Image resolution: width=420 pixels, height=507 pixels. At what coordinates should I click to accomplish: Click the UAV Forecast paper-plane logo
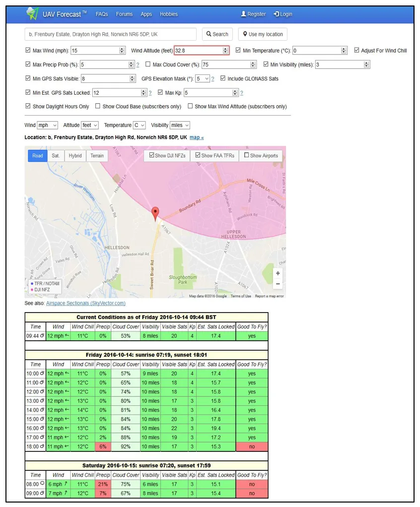click(x=32, y=13)
